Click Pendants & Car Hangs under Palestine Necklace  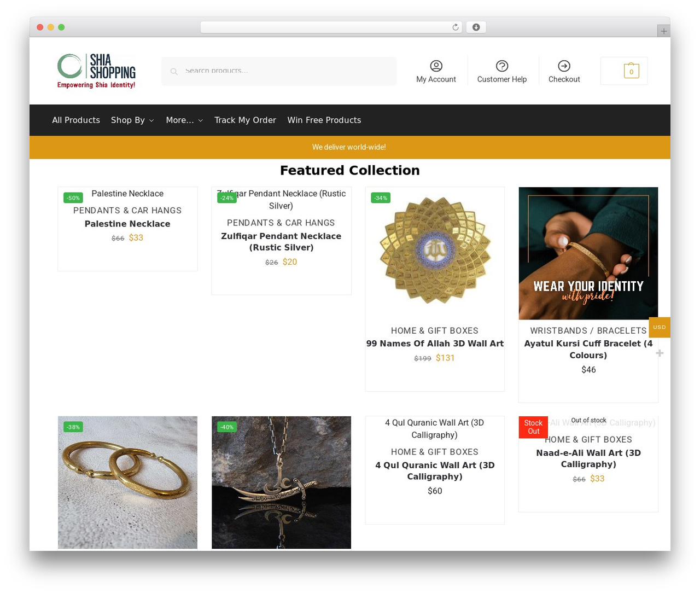pos(127,211)
